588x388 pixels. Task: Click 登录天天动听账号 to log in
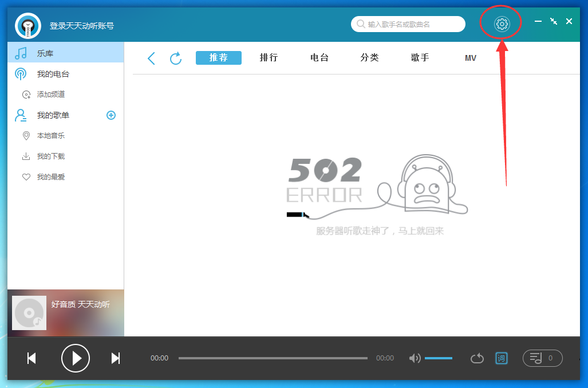click(81, 26)
